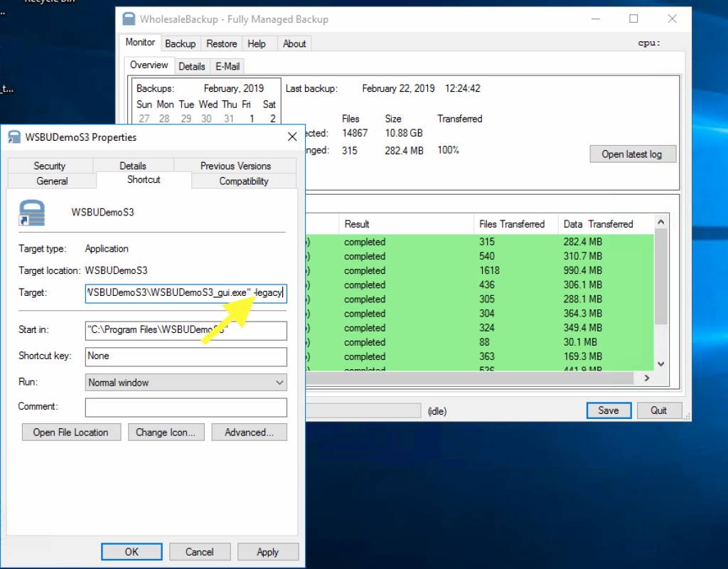Click the empty Comment field
This screenshot has width=728, height=569.
(x=186, y=408)
